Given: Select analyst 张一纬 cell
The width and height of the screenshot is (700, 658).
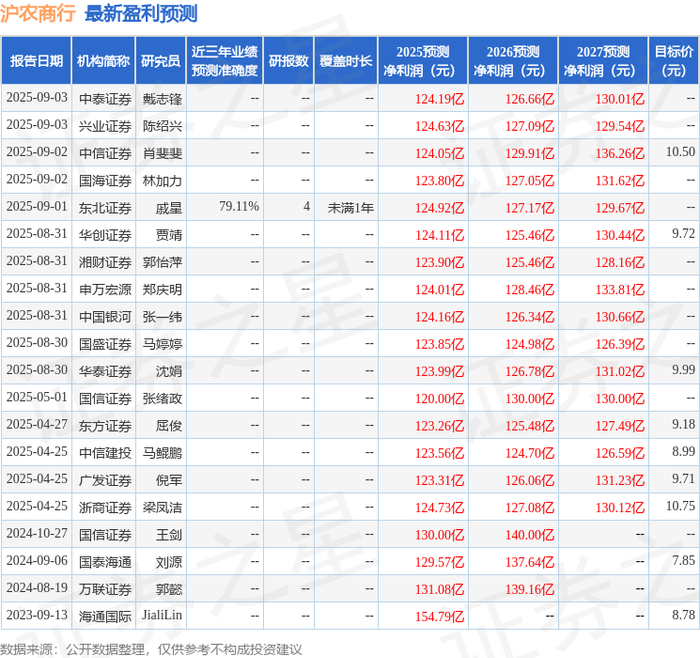Looking at the screenshot, I should click(x=162, y=317).
